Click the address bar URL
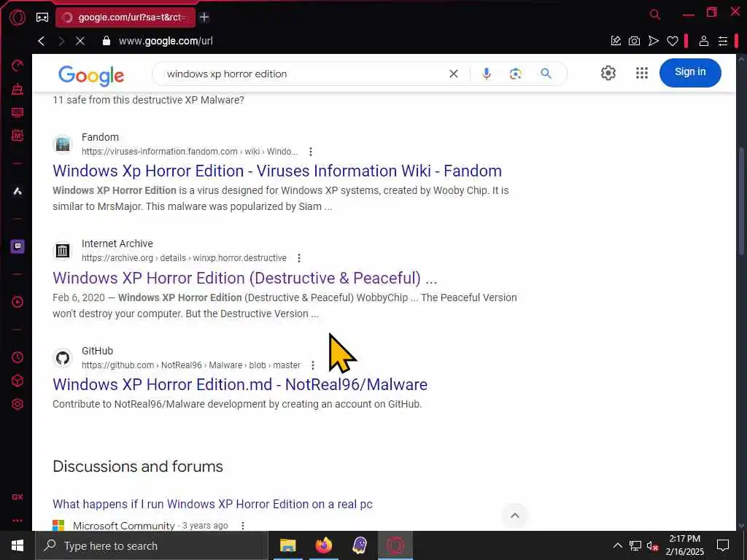747x560 pixels. pyautogui.click(x=166, y=41)
